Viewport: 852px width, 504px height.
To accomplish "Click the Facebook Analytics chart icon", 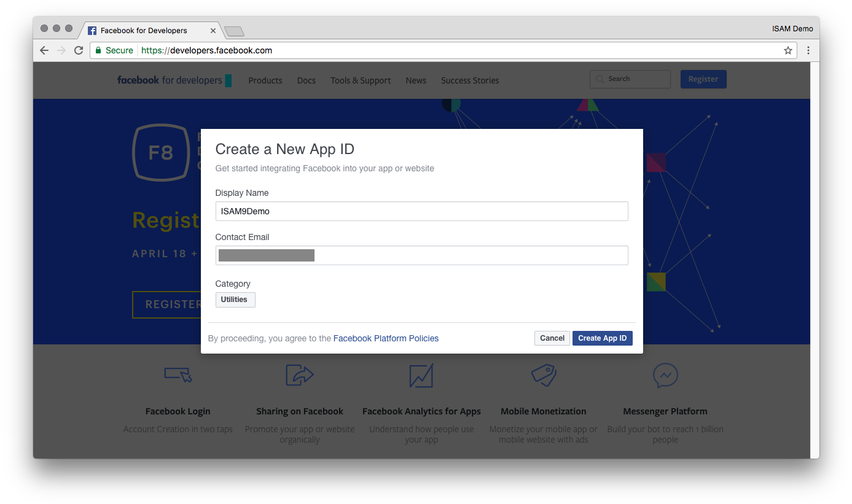I will pos(421,375).
